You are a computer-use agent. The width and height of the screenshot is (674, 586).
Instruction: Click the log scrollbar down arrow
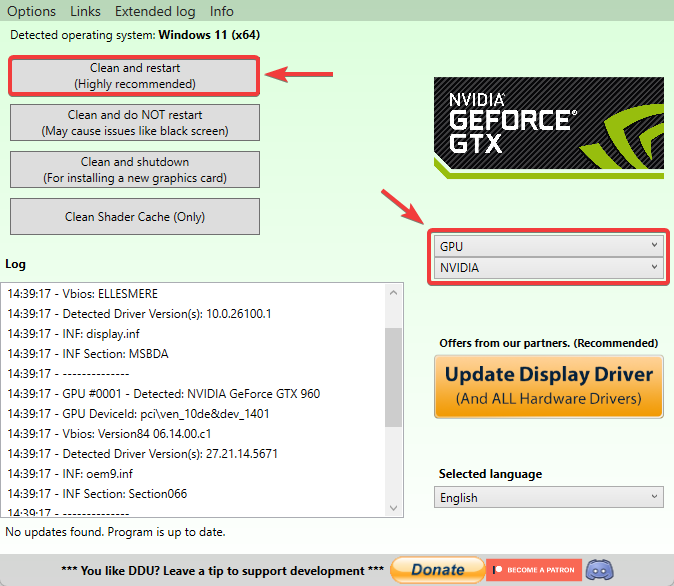click(393, 509)
